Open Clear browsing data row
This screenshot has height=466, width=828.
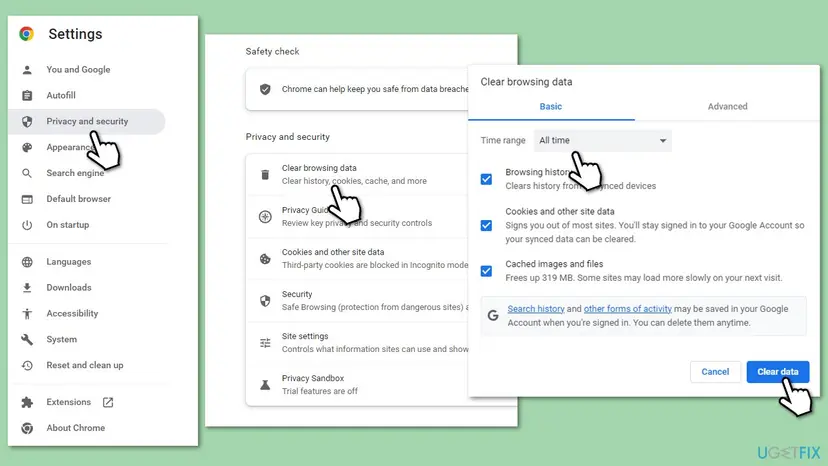(x=357, y=174)
